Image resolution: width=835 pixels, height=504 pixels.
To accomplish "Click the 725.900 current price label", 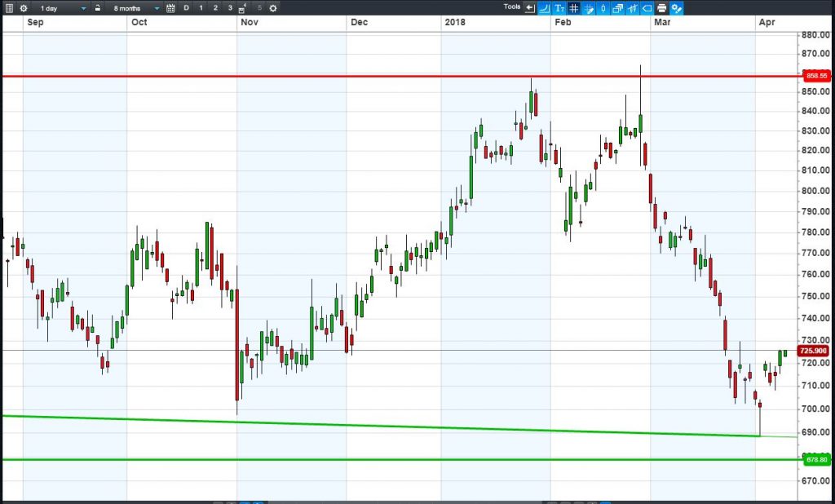I will pyautogui.click(x=813, y=351).
